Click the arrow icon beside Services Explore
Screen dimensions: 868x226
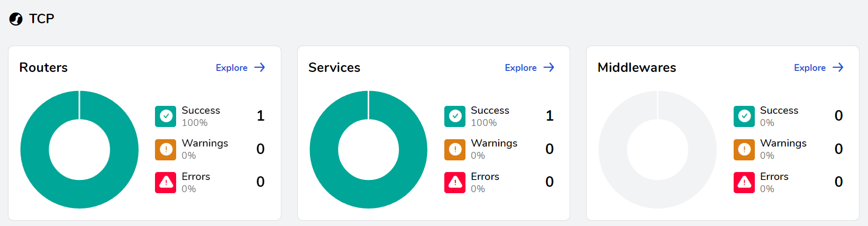(549, 67)
